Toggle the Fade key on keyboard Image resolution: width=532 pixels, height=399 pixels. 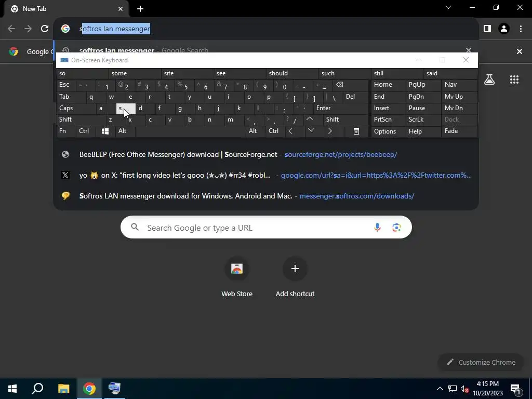[459, 131]
